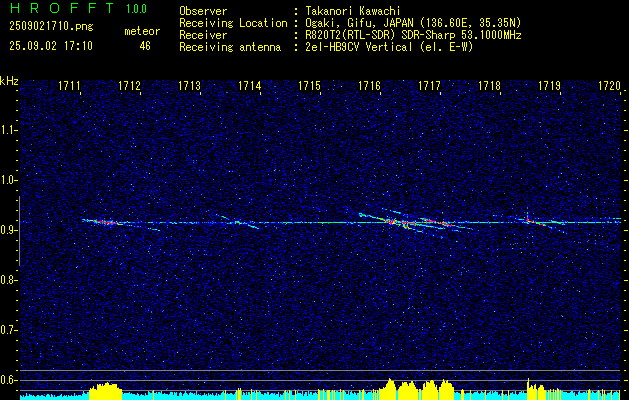Click the kHz axis unit label
629x400 pixels.
[9, 81]
